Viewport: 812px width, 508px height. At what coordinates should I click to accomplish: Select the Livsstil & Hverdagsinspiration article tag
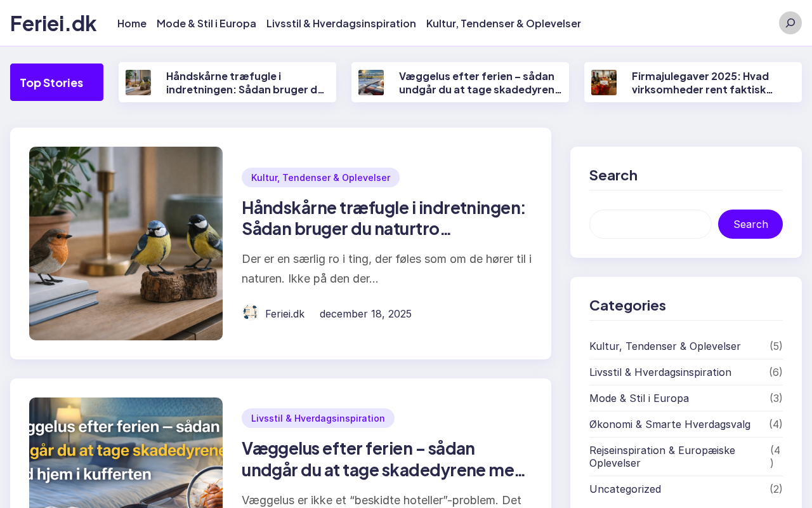tap(318, 418)
